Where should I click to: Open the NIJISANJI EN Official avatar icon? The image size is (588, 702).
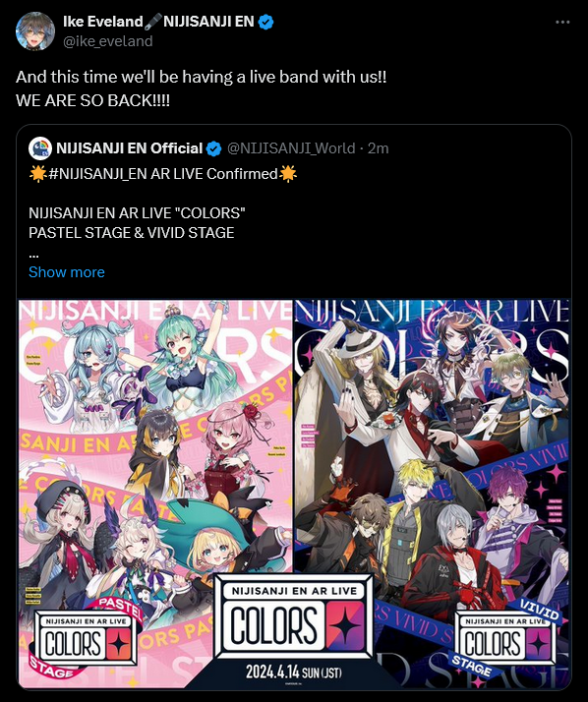[x=40, y=148]
